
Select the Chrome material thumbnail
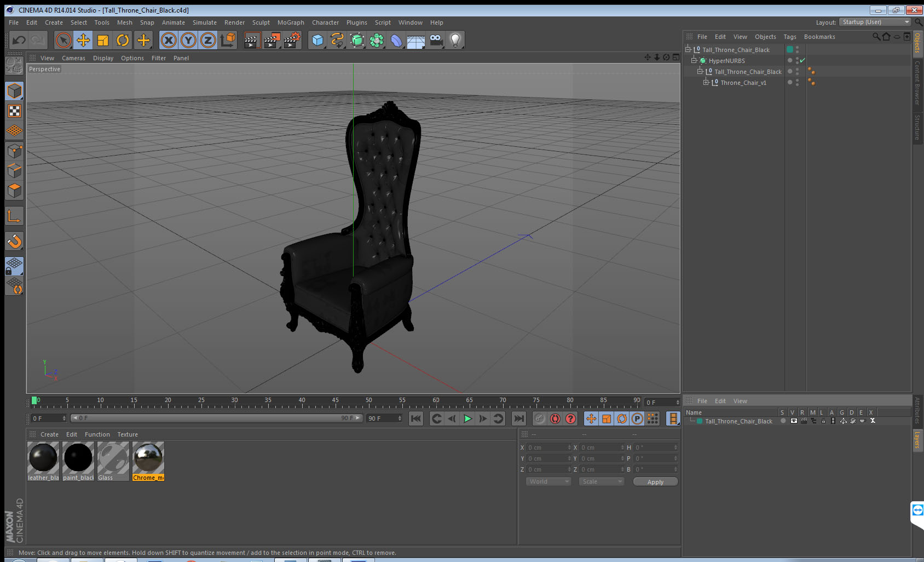tap(148, 462)
